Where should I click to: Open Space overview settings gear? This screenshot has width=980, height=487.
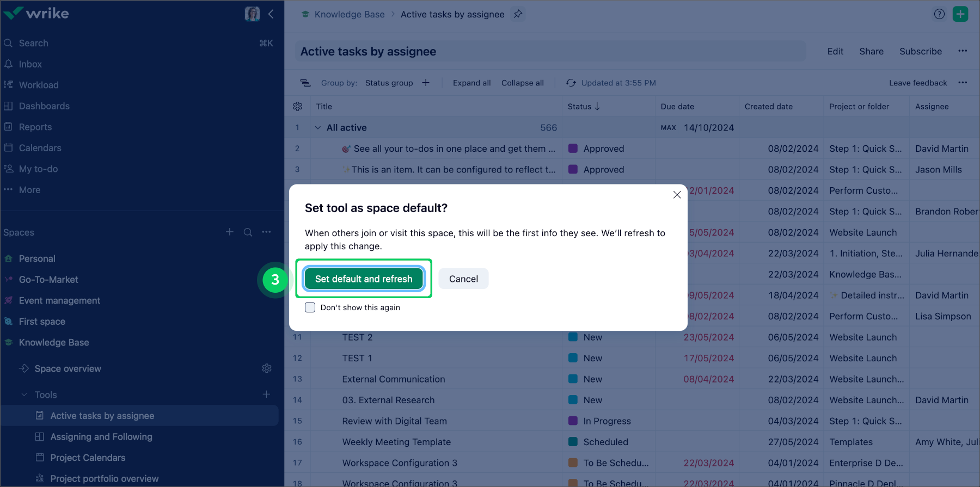[x=266, y=368]
